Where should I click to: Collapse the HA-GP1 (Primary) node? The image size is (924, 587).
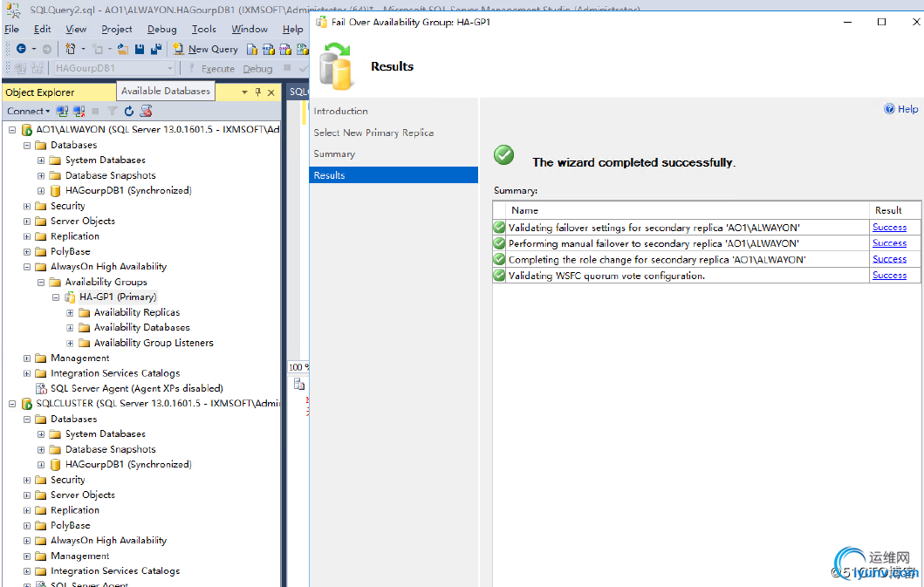click(x=55, y=297)
